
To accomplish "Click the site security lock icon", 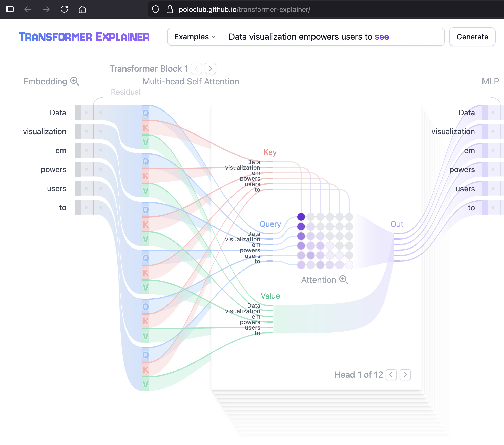I will tap(170, 9).
